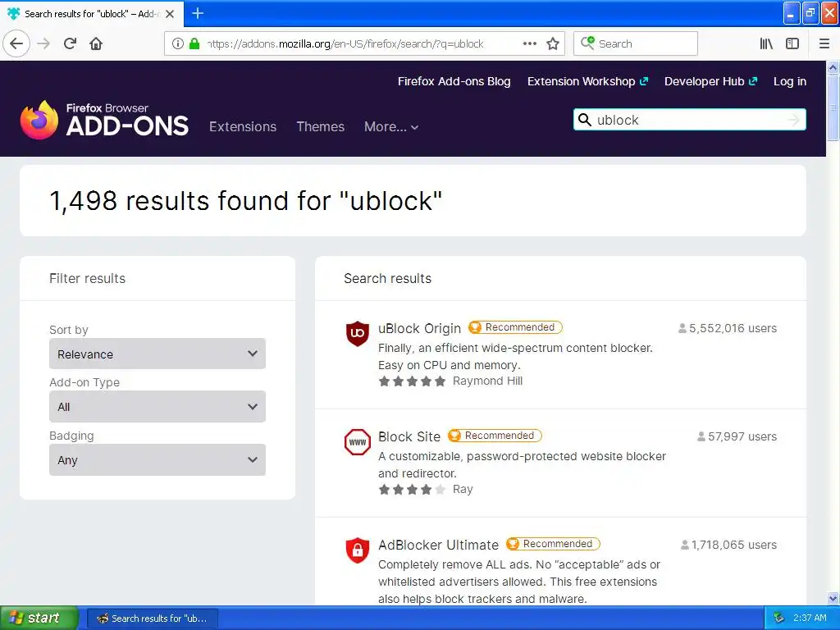Viewport: 840px width, 630px height.
Task: Open a new tab with plus icon
Action: 198,13
